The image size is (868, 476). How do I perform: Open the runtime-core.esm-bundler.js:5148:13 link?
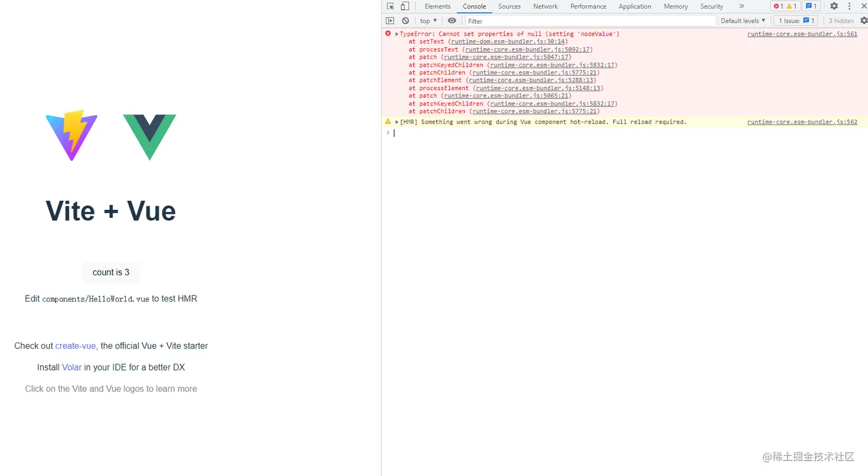(x=538, y=88)
